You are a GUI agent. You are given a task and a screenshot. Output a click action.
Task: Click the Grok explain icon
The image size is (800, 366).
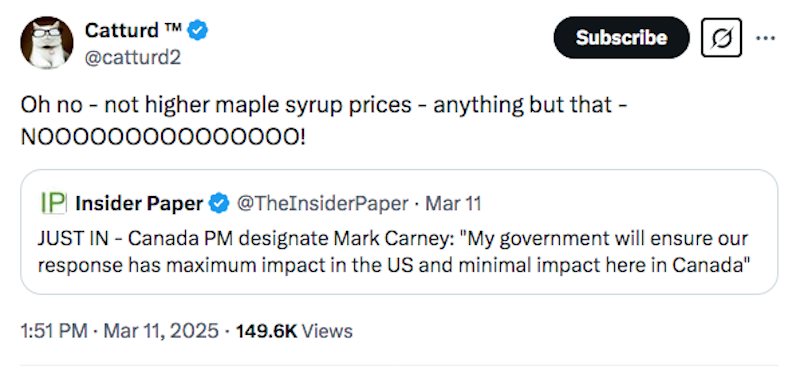721,37
